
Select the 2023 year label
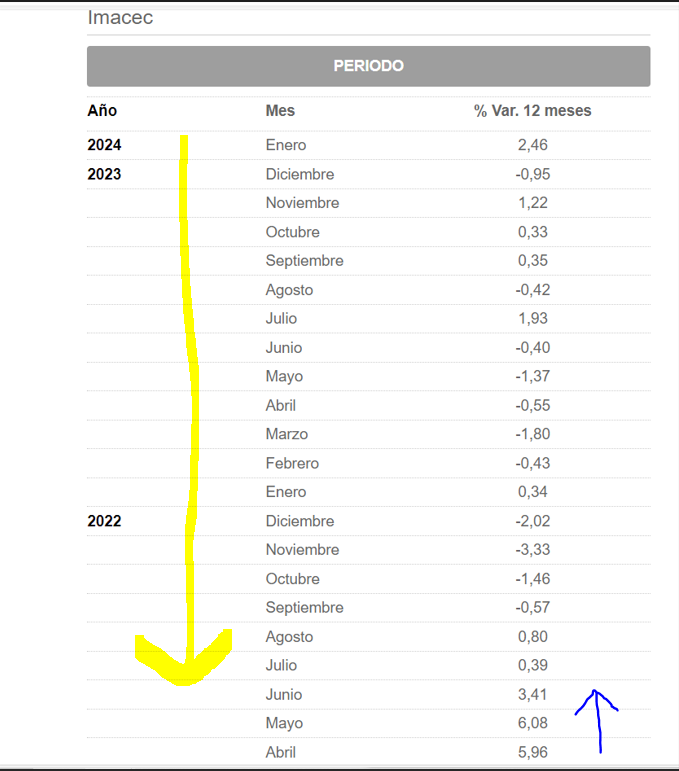[x=104, y=174]
